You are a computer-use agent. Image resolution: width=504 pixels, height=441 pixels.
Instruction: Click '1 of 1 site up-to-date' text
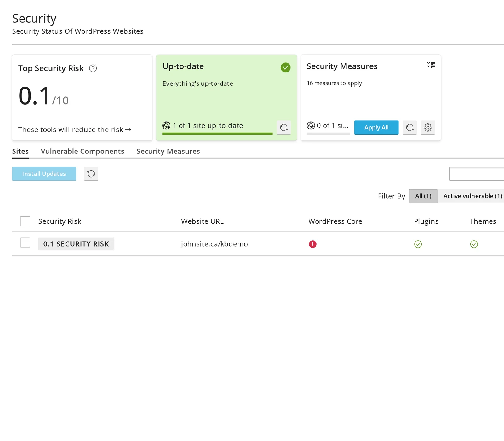(x=208, y=126)
